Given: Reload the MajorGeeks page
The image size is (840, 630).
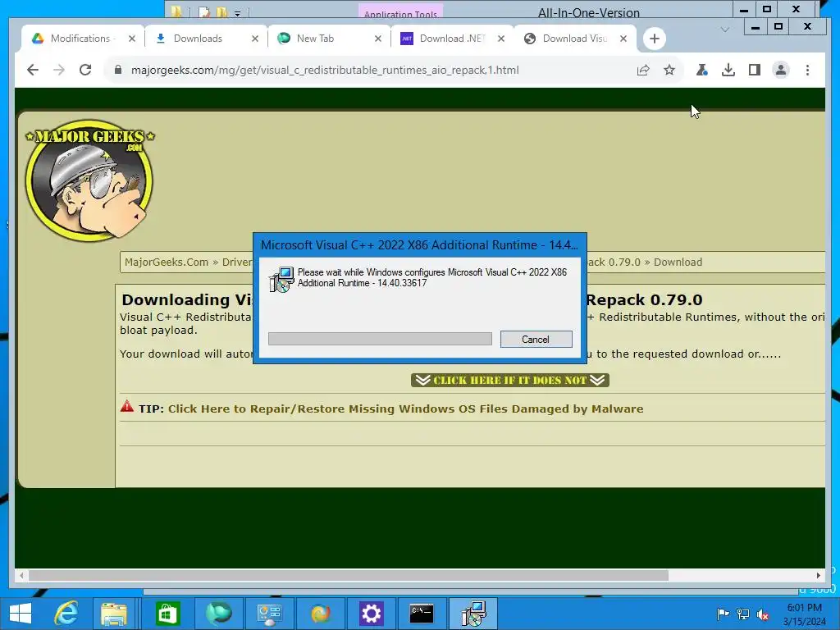Looking at the screenshot, I should click(x=85, y=70).
